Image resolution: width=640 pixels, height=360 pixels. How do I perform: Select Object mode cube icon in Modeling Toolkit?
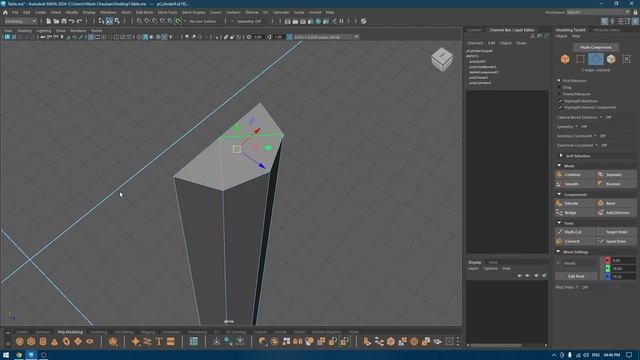click(565, 59)
